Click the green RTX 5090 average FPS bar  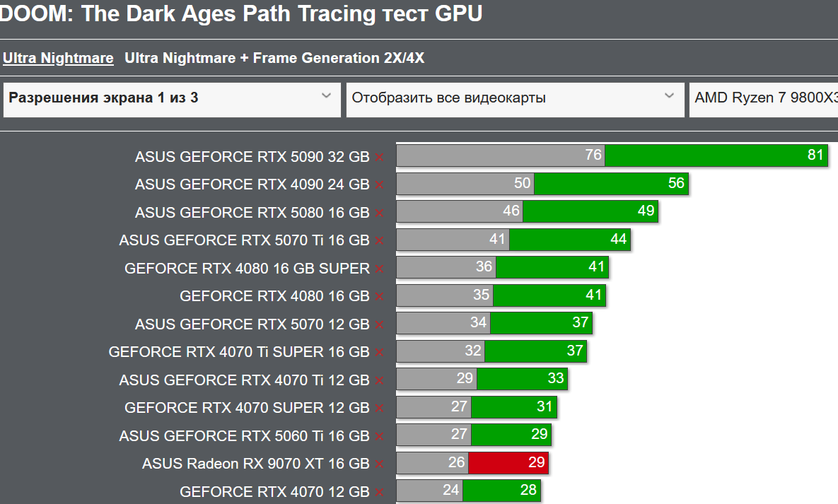[714, 156]
